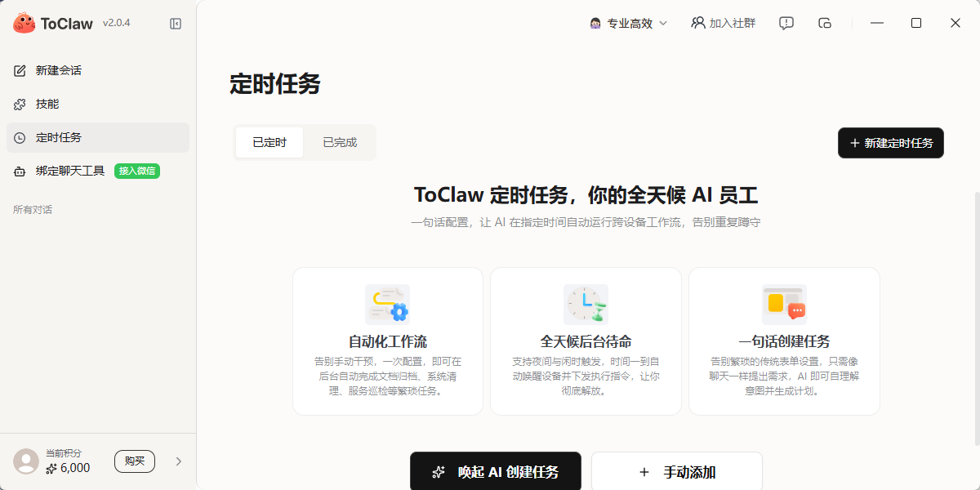This screenshot has width=980, height=490.
Task: Expand the points detail chevron beside 购买
Action: [178, 461]
